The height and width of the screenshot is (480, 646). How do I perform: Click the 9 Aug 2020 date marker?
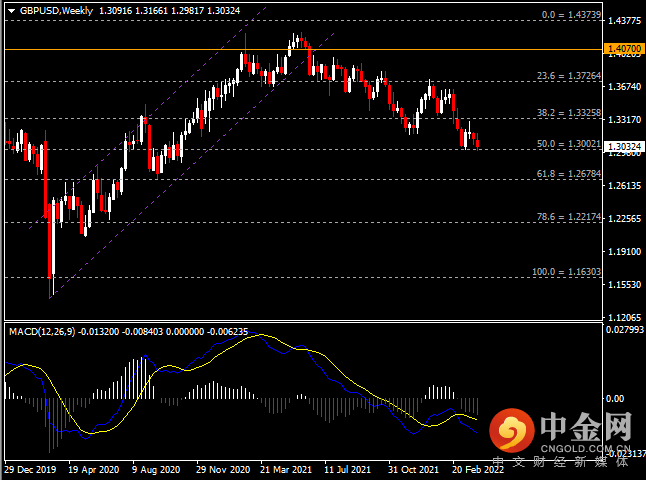coord(159,468)
